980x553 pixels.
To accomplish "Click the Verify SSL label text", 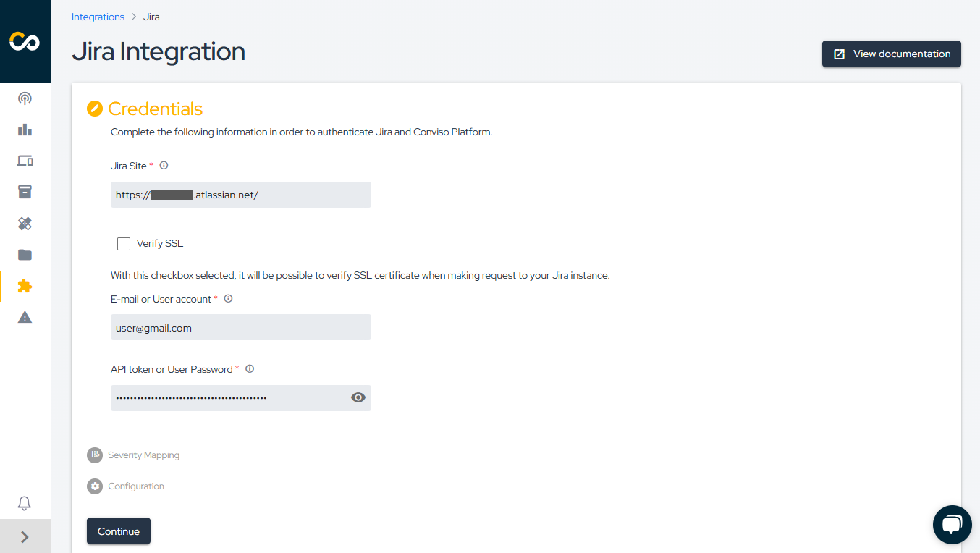I will pyautogui.click(x=160, y=243).
